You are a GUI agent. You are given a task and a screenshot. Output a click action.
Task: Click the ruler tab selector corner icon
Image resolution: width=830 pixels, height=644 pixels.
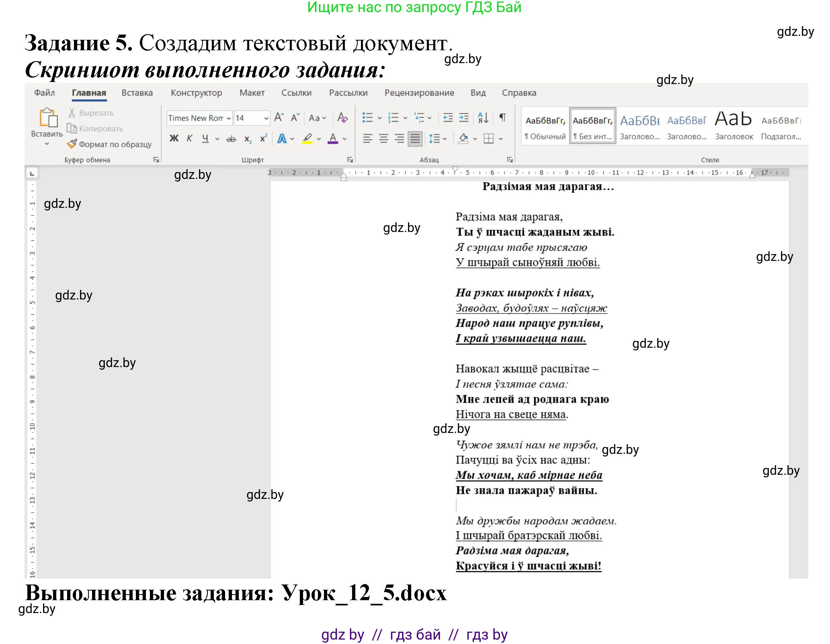point(32,174)
